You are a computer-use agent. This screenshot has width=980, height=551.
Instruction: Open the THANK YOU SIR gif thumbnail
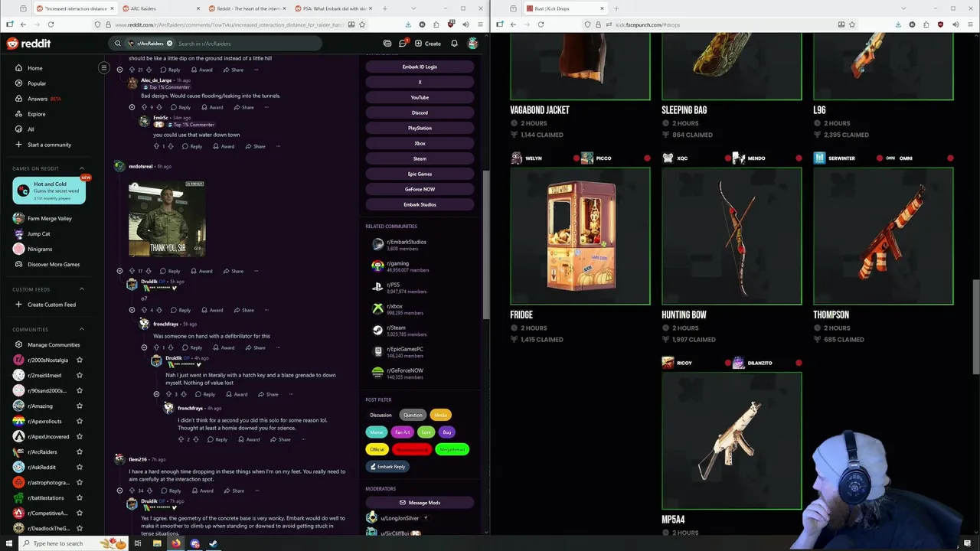pos(167,219)
